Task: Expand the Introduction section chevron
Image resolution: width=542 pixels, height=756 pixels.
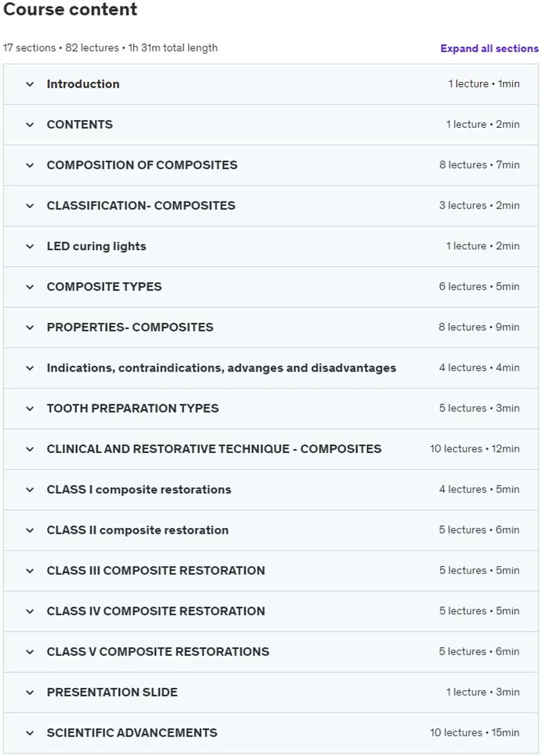Action: click(30, 84)
